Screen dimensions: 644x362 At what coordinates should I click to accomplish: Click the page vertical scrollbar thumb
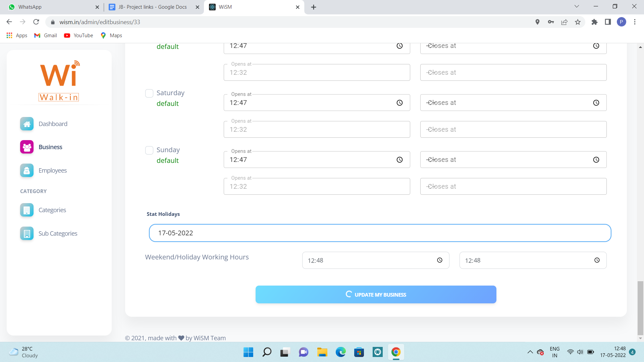(x=640, y=308)
